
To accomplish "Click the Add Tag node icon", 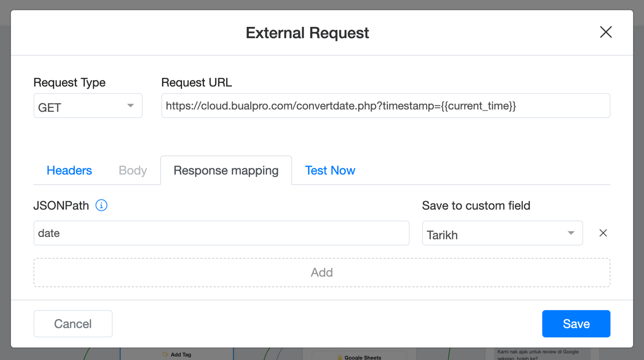I will (x=165, y=354).
